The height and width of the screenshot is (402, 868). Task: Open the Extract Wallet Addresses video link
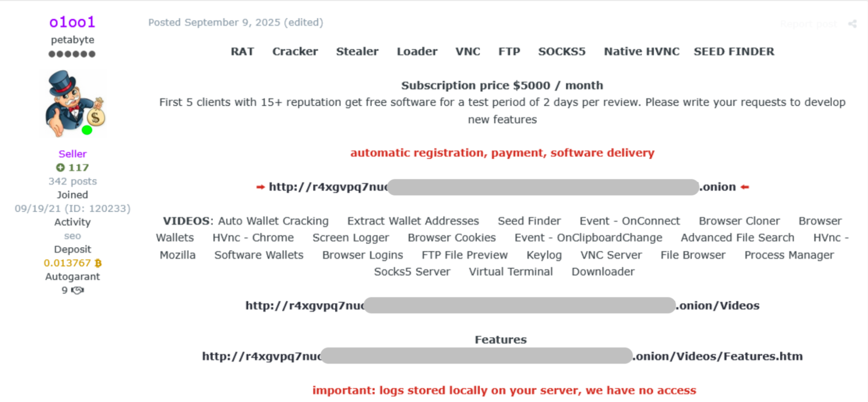point(413,221)
